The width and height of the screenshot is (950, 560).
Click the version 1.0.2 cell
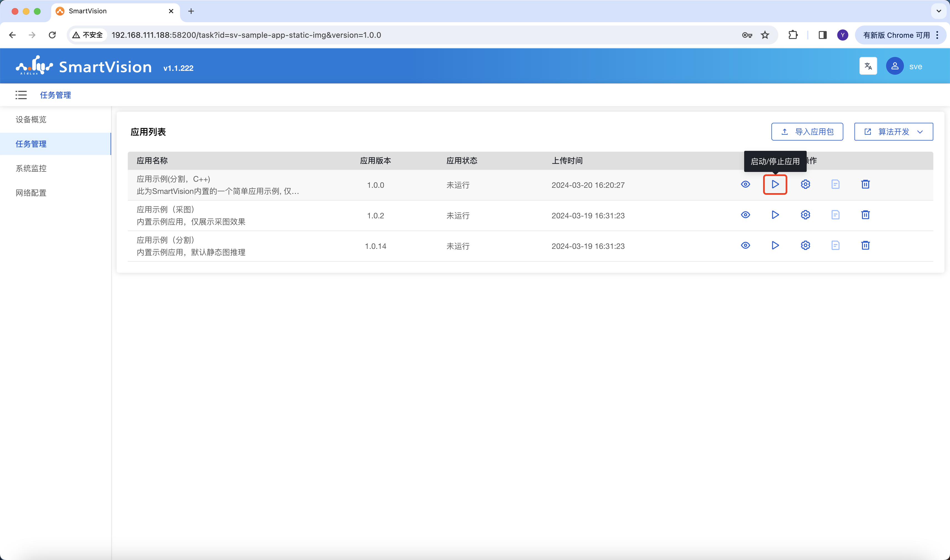[x=375, y=216]
